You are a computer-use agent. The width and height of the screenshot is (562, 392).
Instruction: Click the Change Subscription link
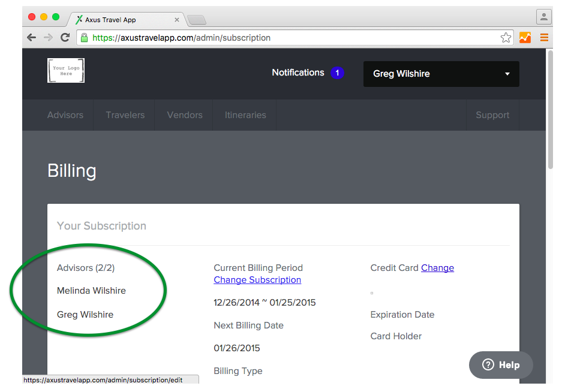point(257,280)
